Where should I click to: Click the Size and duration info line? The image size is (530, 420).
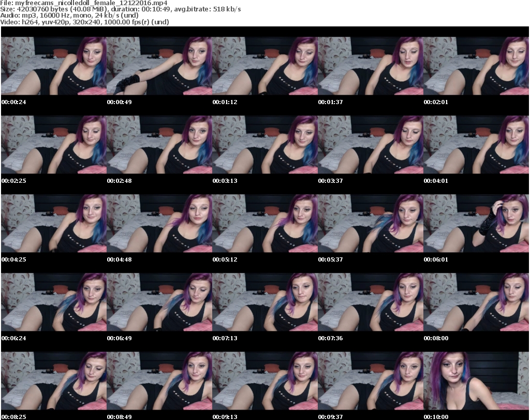(x=120, y=9)
